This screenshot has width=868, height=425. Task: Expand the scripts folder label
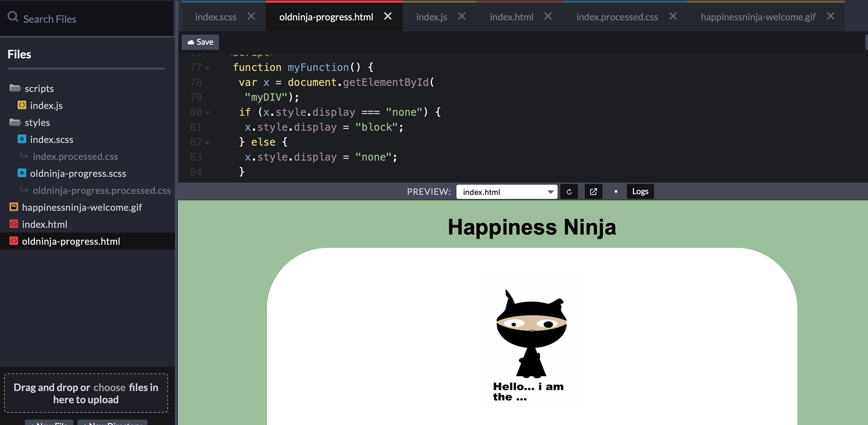(x=39, y=89)
